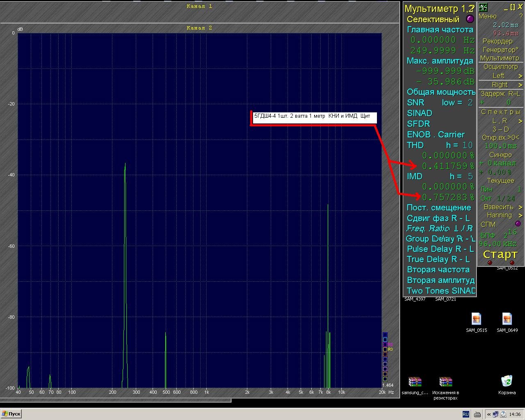Toggle the Селективный purple indicator lamp

coord(470,19)
